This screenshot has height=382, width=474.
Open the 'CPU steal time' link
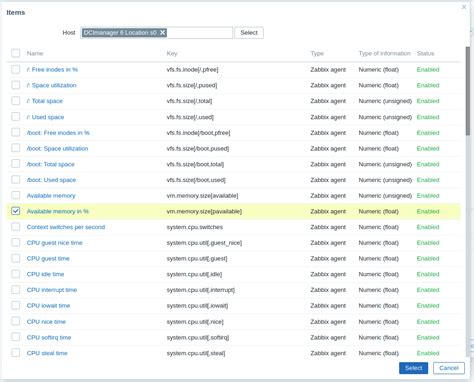coord(47,353)
